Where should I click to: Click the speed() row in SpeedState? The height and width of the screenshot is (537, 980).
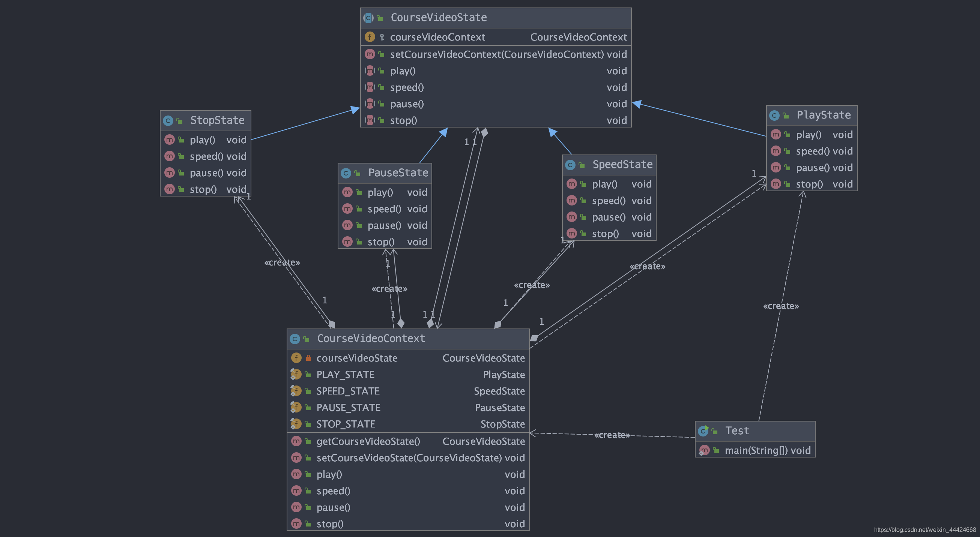(609, 200)
